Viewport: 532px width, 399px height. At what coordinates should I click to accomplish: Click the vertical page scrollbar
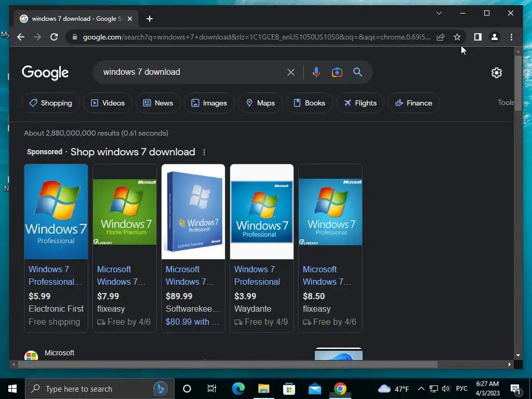pyautogui.click(x=518, y=83)
